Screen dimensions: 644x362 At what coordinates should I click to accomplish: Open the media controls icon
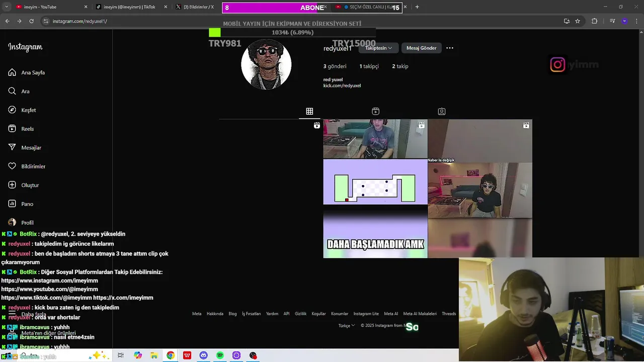tap(612, 21)
